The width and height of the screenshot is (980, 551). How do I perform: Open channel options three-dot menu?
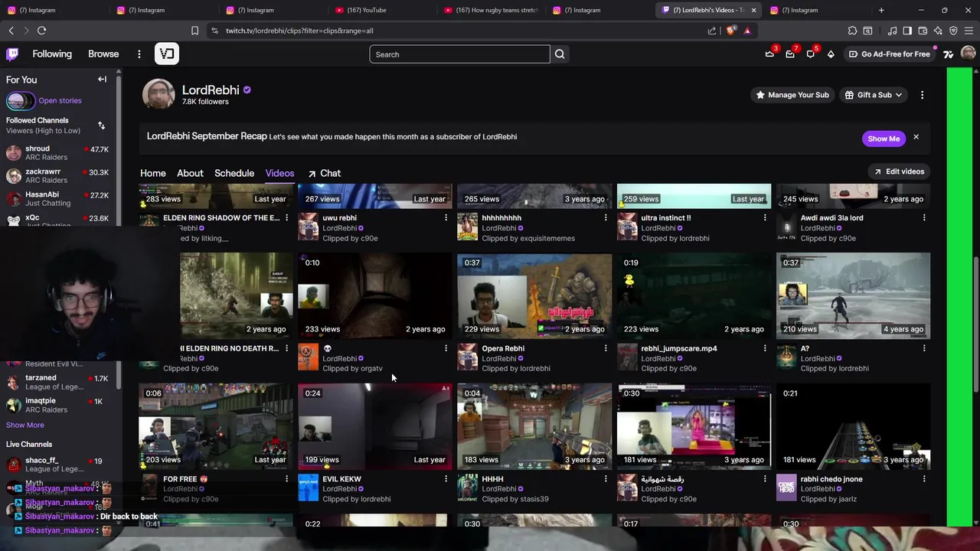(922, 95)
